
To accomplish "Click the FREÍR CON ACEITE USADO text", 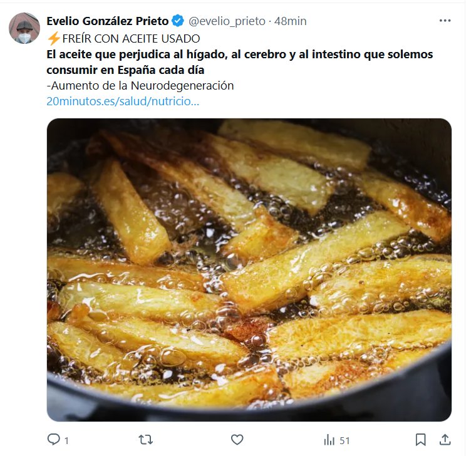I will 131,39.
